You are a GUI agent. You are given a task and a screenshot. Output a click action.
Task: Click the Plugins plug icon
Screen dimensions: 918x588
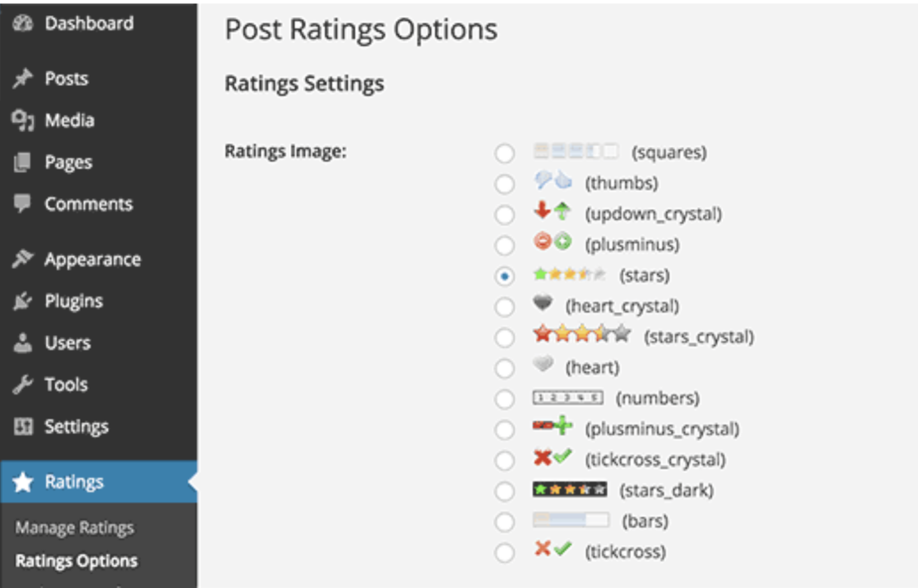22,301
